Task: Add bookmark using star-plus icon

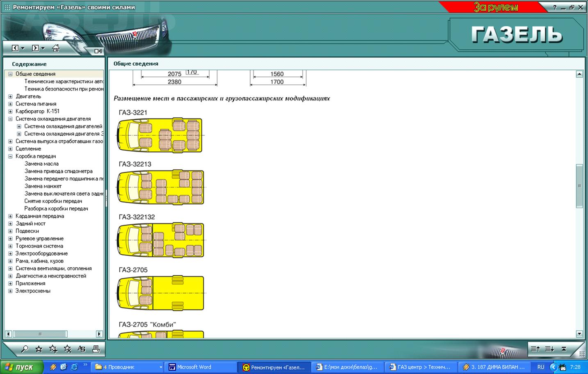Action: tap(53, 349)
